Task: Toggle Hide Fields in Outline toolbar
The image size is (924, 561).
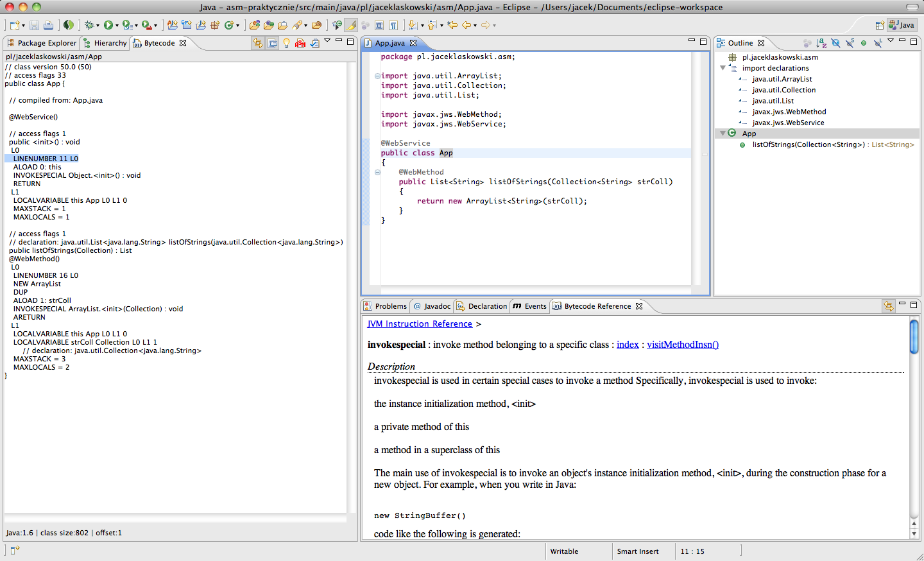Action: 835,43
